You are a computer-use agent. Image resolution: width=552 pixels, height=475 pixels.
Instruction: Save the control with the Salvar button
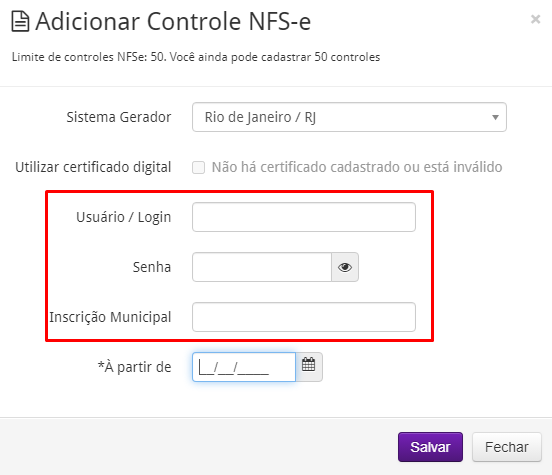pos(430,447)
